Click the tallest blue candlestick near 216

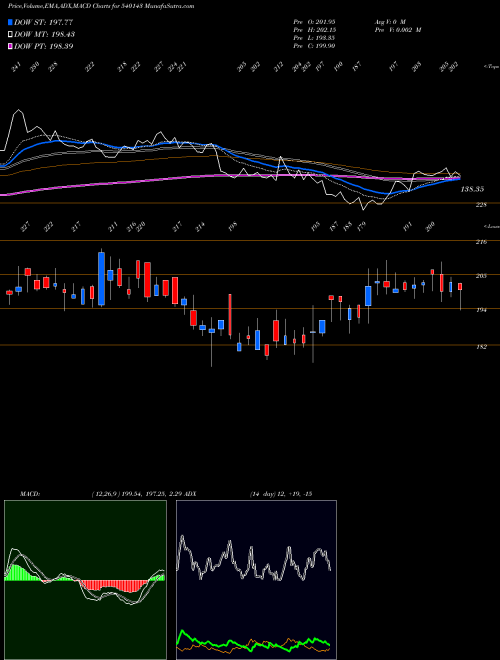[x=101, y=278]
